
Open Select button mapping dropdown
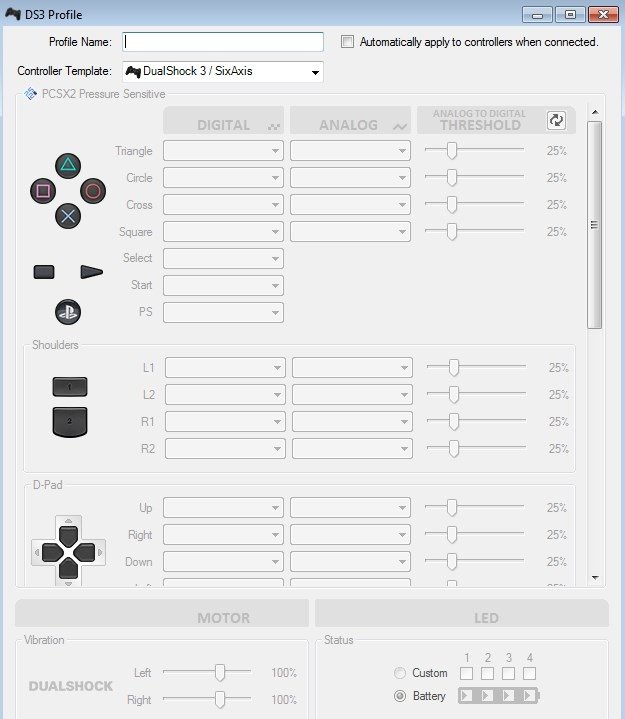coord(223,258)
